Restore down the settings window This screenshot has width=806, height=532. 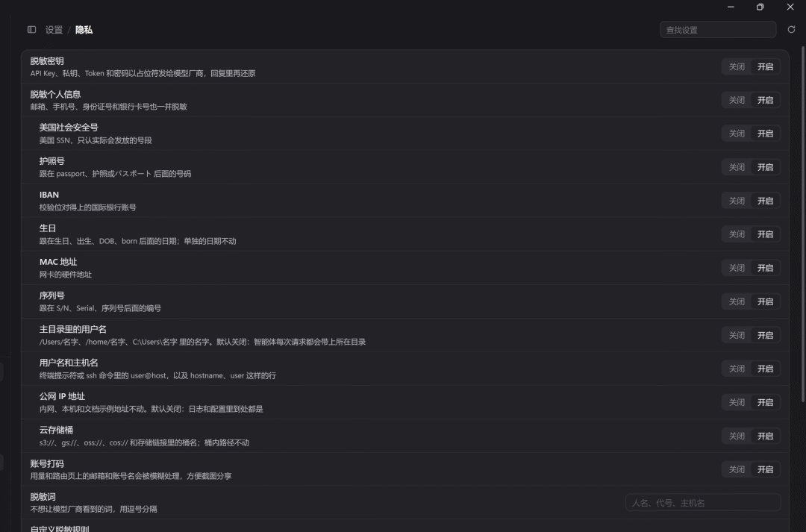coord(760,7)
